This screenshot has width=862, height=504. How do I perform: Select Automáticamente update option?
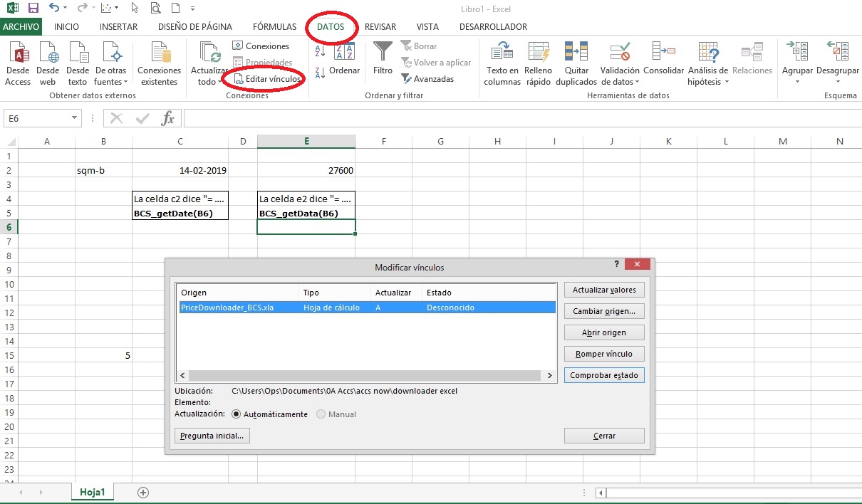270,414
